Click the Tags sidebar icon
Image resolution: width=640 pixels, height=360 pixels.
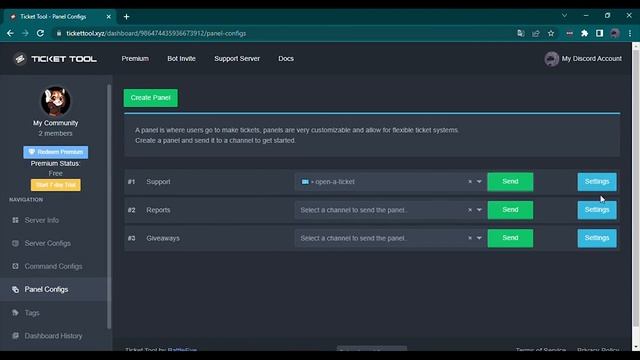click(16, 313)
